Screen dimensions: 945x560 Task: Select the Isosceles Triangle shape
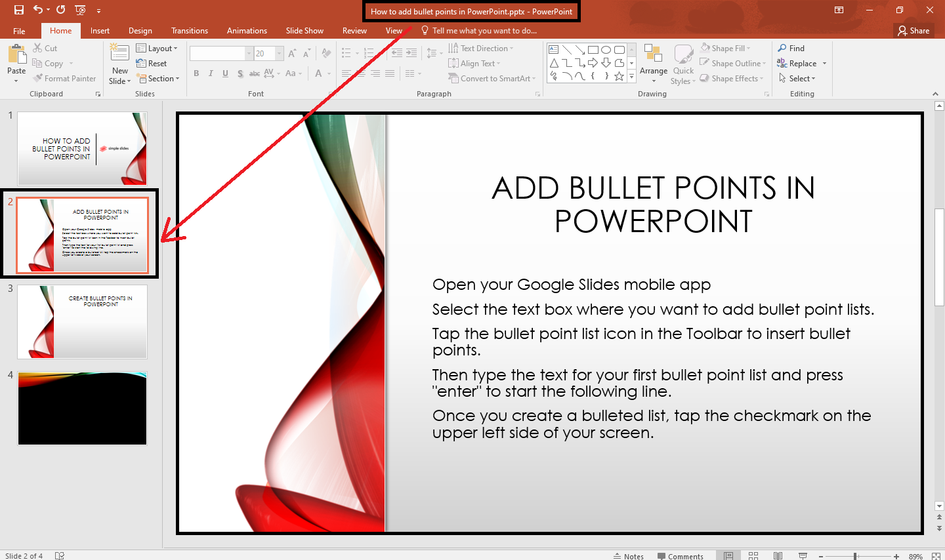[x=554, y=63]
